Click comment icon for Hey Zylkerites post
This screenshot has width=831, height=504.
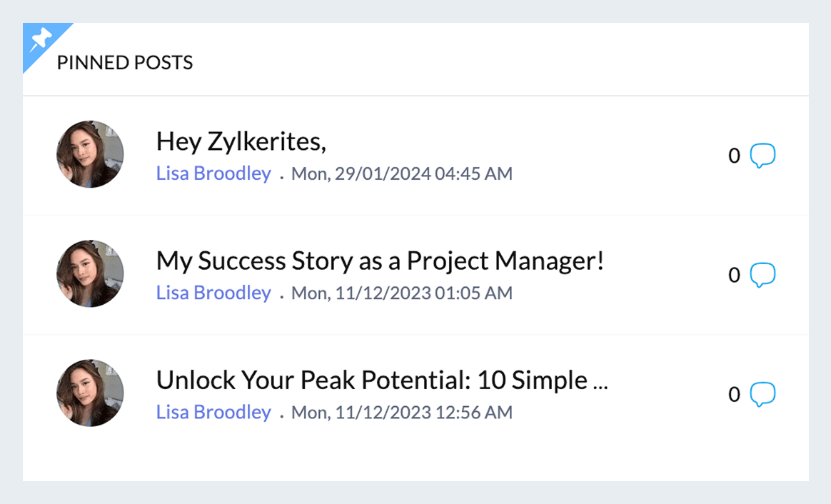762,155
